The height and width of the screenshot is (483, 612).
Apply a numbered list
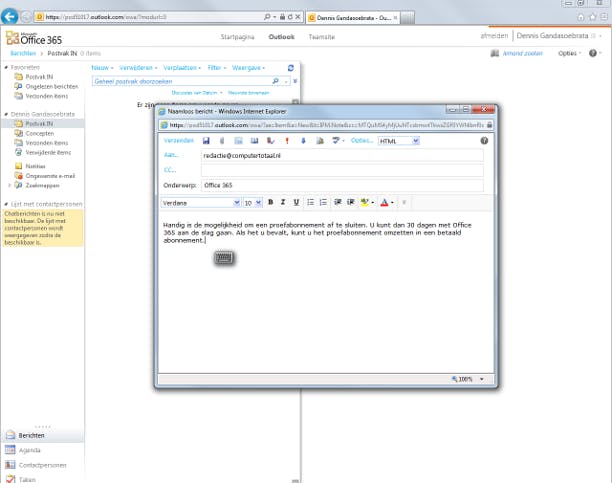(x=323, y=202)
